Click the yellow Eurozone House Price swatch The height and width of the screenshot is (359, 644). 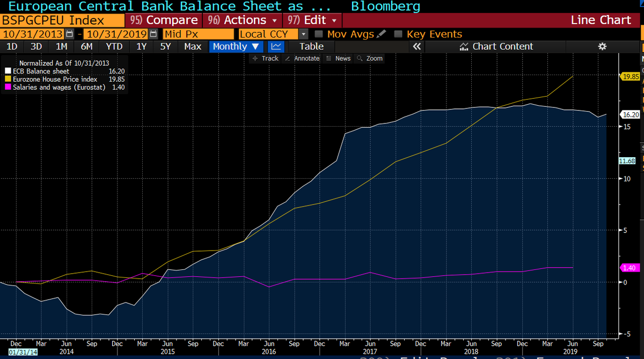(x=8, y=79)
